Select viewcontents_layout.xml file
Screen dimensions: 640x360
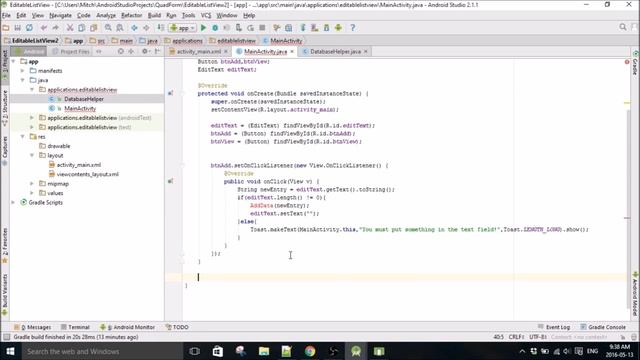coord(87,174)
